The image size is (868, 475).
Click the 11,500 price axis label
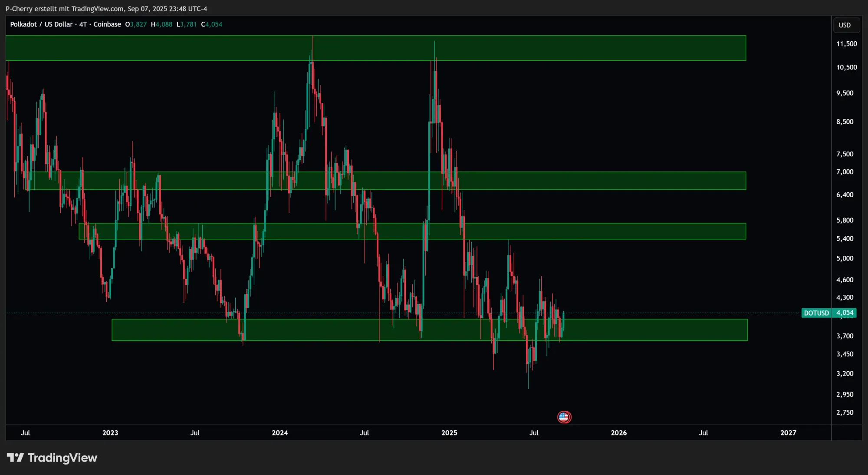point(846,44)
